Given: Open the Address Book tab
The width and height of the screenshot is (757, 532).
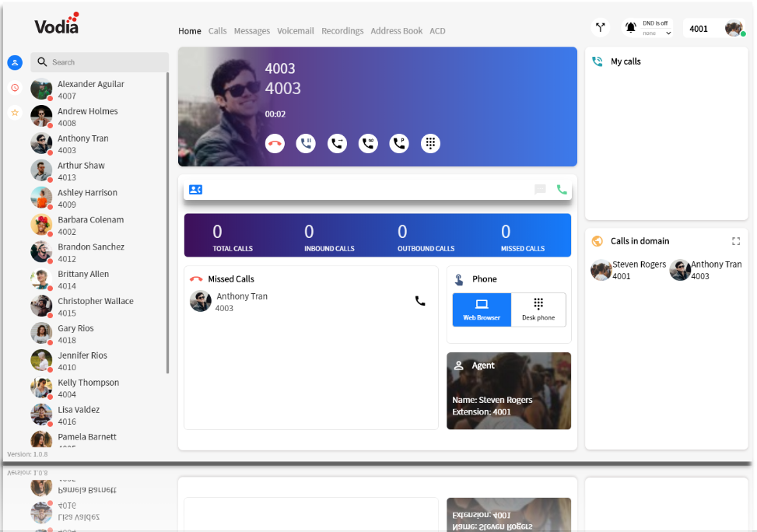Looking at the screenshot, I should (396, 31).
